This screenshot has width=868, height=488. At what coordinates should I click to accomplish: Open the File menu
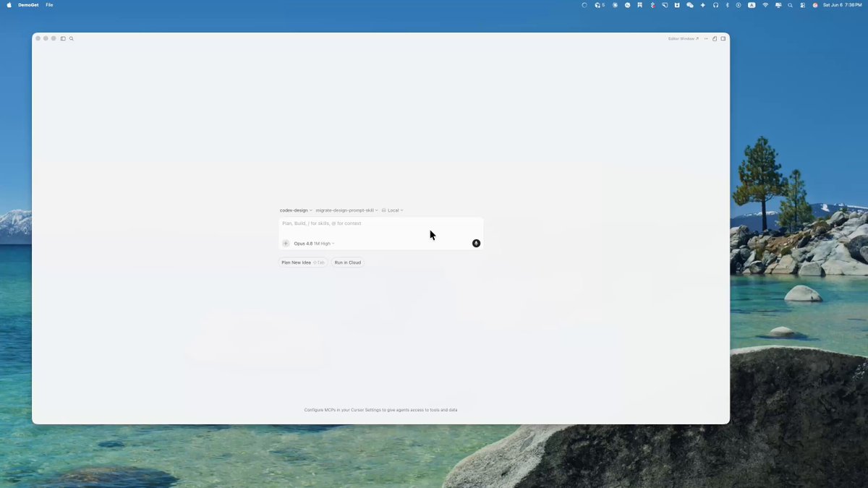[x=49, y=5]
